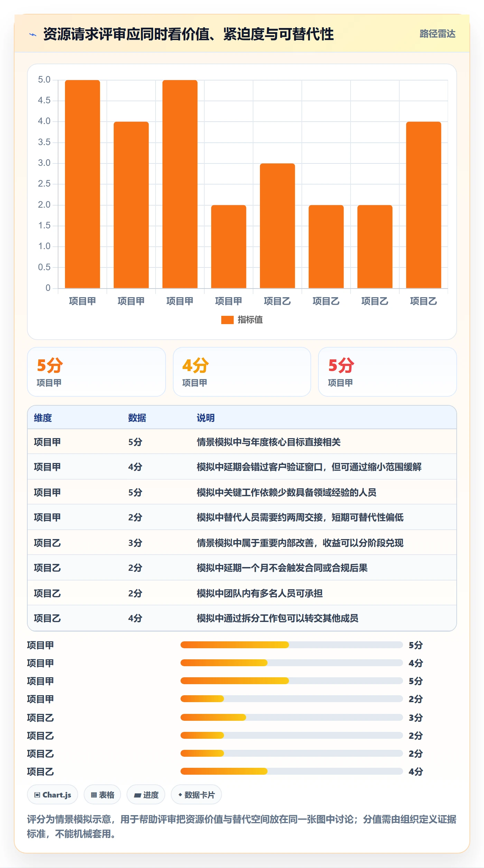Select row 模拟中延期一个月不会触发合同或合规后果

click(242, 568)
